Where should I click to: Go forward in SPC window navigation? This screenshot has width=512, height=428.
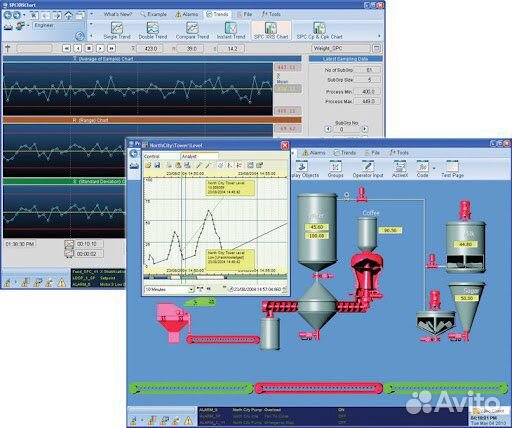coord(16,15)
